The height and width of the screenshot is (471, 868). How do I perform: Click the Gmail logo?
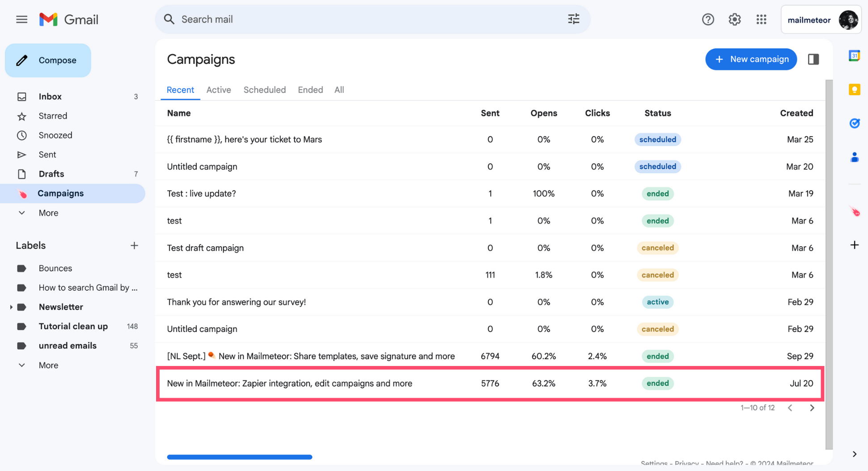coord(69,19)
